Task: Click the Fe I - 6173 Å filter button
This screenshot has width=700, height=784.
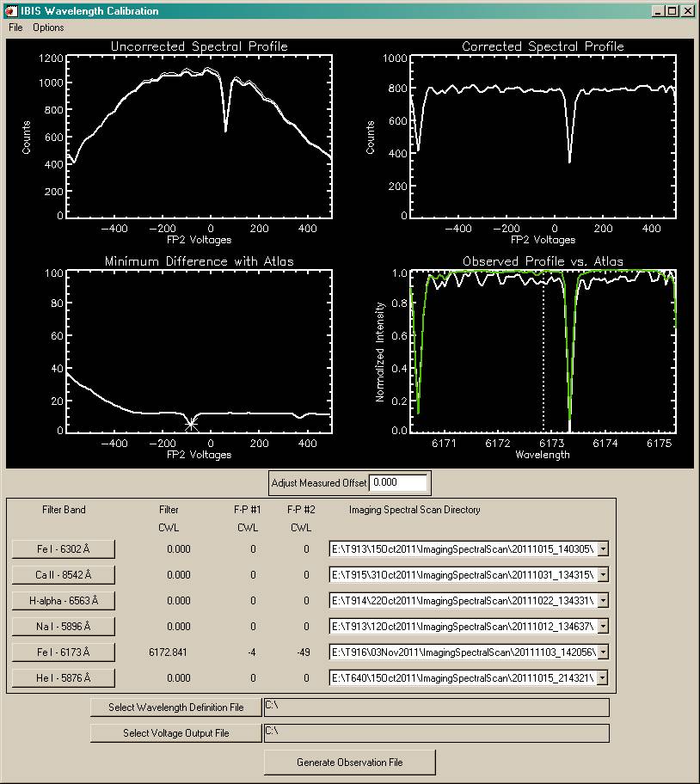Action: coord(64,652)
